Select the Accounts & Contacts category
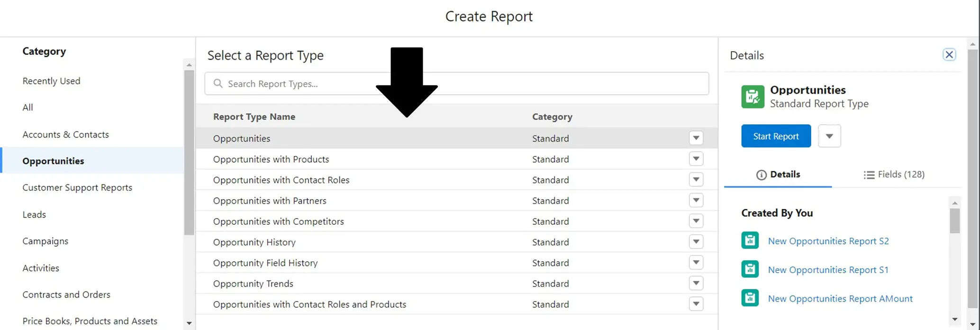 click(65, 135)
